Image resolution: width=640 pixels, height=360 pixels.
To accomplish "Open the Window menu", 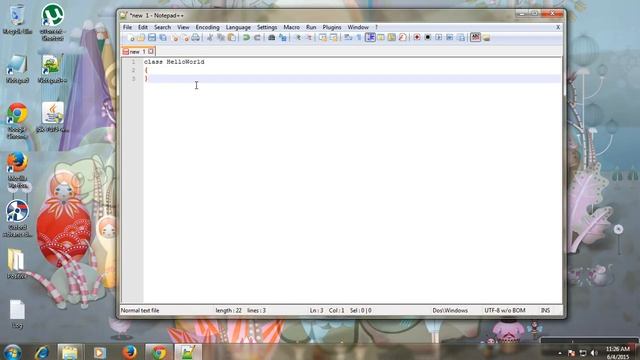I will click(x=358, y=27).
